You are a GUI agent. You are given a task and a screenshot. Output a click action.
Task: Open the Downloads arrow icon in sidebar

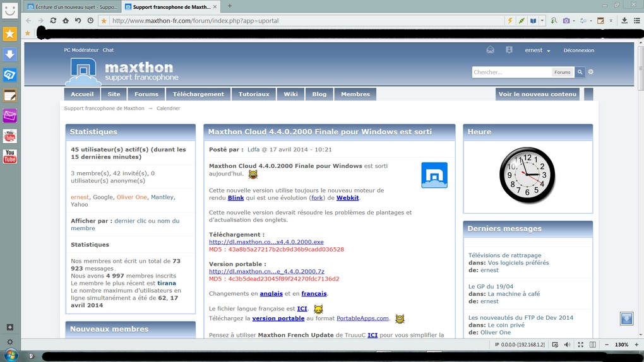10,54
